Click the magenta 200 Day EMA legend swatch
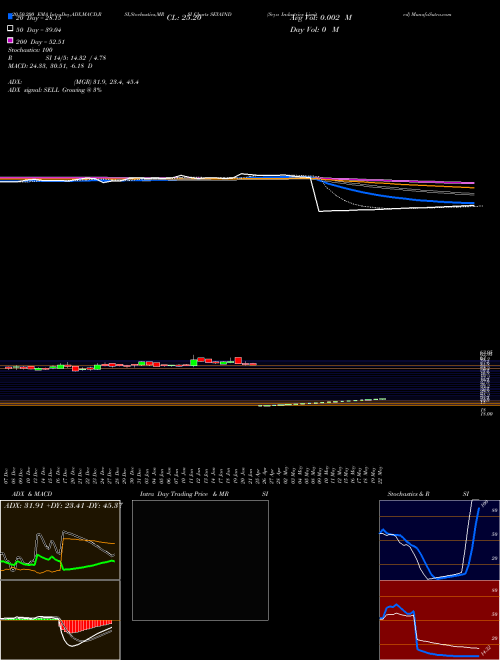 point(10,40)
